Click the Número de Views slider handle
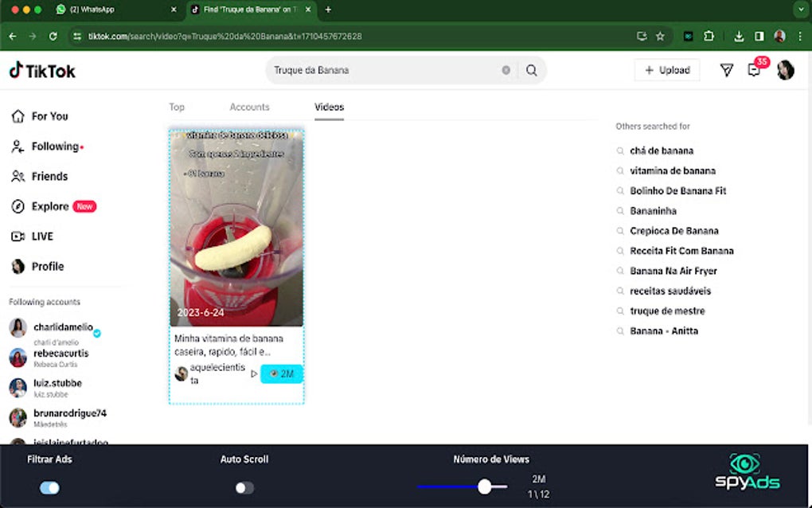 [x=484, y=487]
